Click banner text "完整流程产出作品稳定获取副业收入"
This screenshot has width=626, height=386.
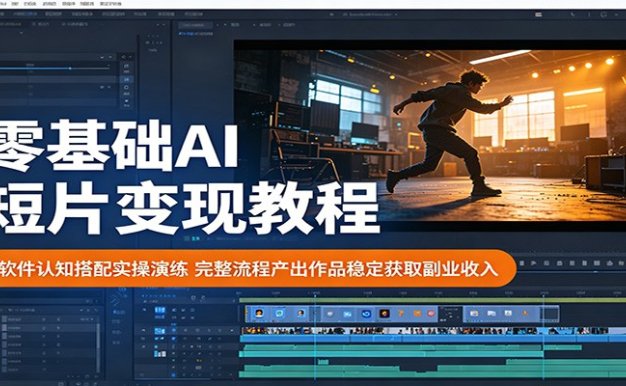pyautogui.click(x=346, y=269)
